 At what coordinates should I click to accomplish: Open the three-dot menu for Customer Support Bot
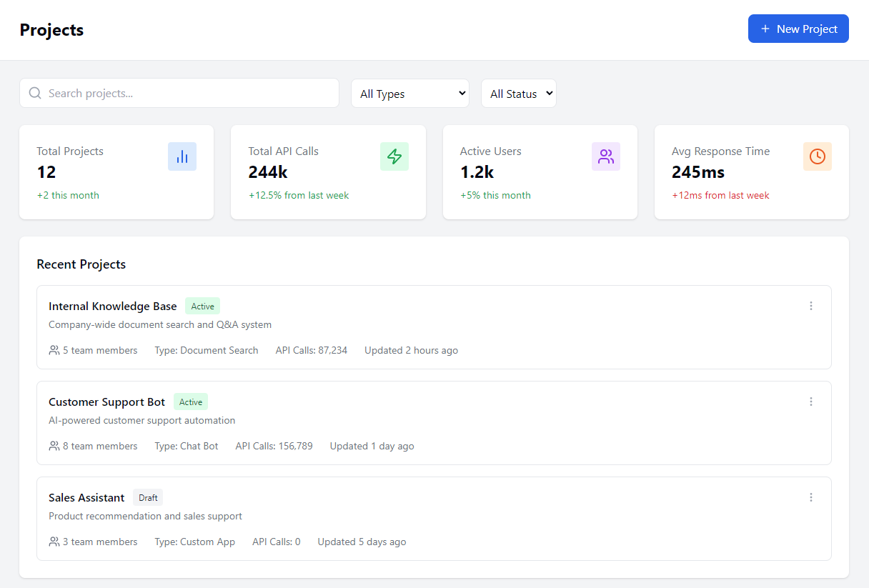click(x=810, y=402)
